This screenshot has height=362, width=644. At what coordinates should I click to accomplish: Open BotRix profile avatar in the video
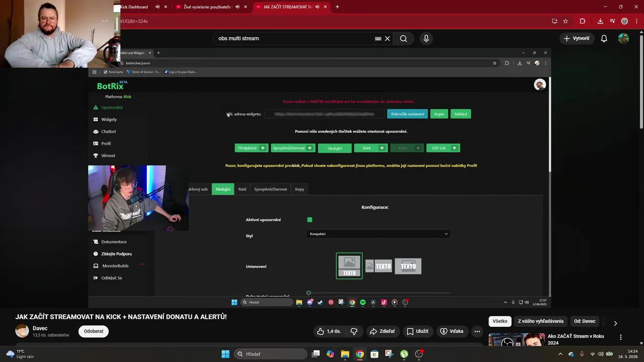click(x=540, y=84)
